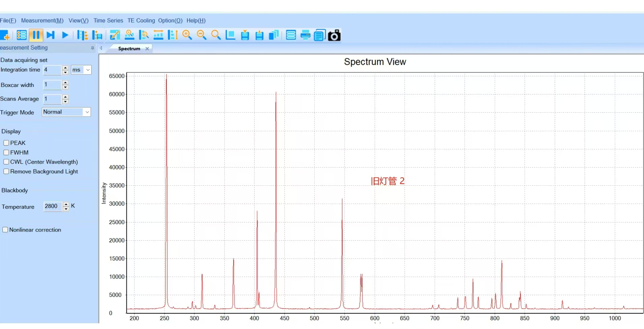Click the single-step scan icon
Screen dimensions: 644x329
pos(51,35)
